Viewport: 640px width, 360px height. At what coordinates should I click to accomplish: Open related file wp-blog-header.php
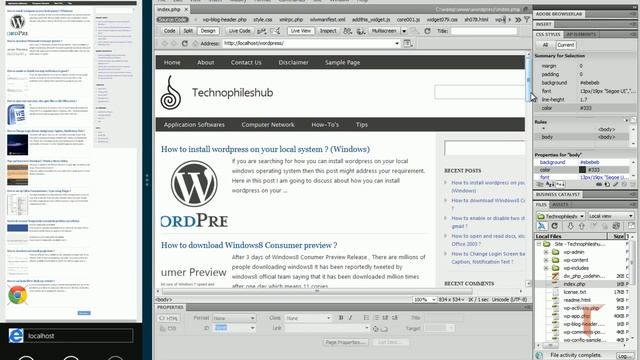click(224, 20)
